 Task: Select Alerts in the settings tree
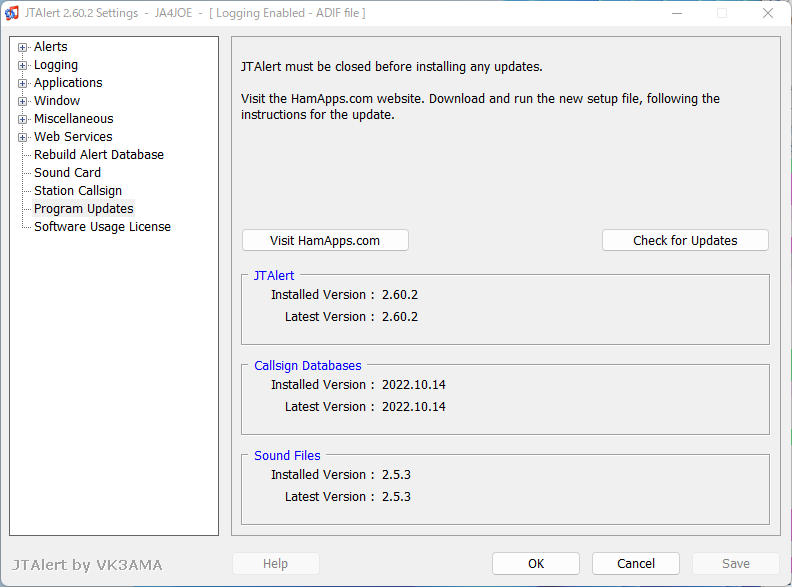pos(51,47)
